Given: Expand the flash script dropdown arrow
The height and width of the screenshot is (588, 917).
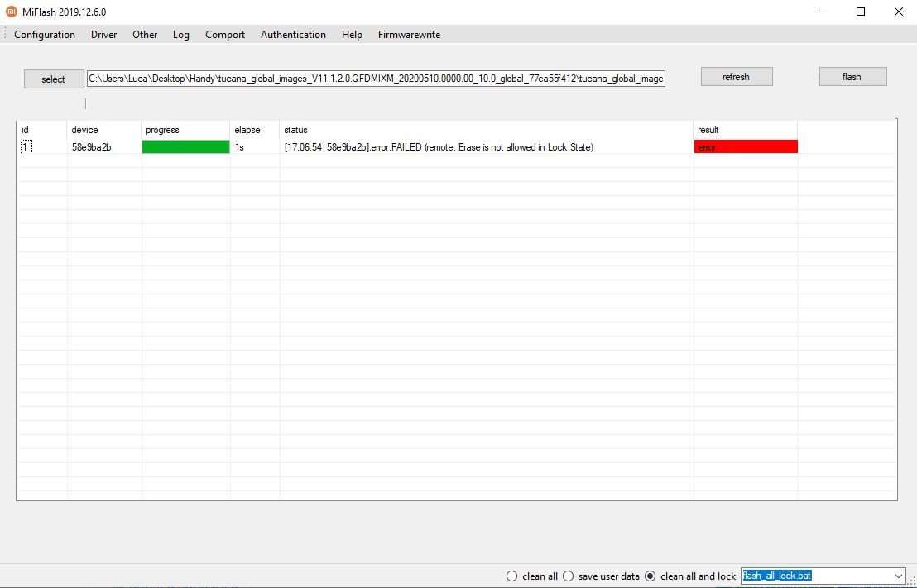Looking at the screenshot, I should click(898, 576).
